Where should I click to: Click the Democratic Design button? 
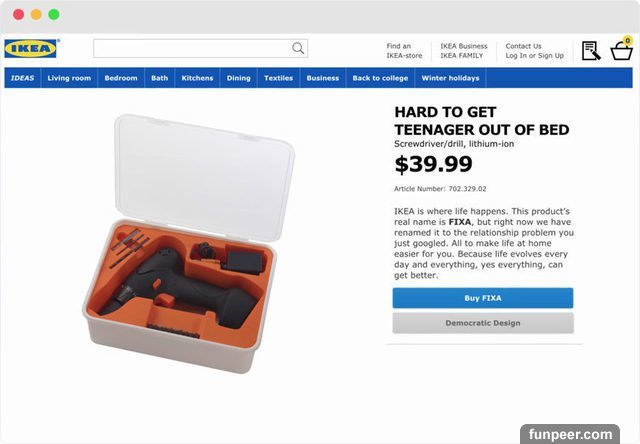483,323
